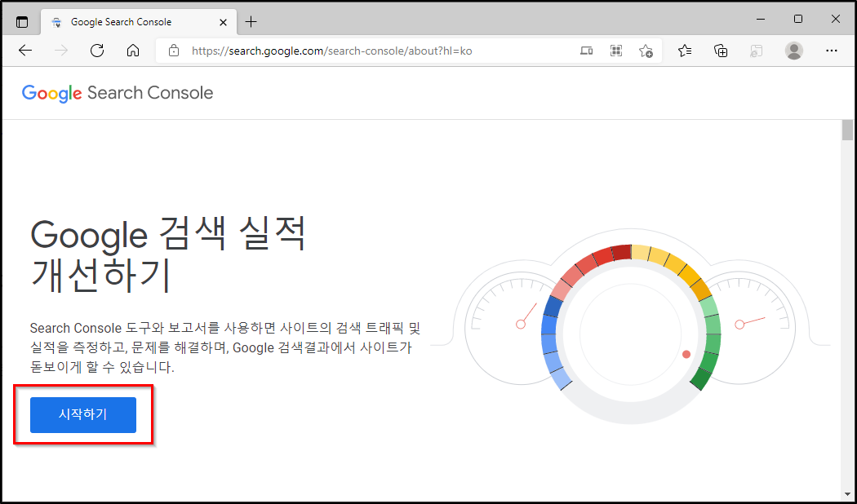Viewport: 857px width, 504px height.
Task: Click the greyed share page icon in toolbar
Action: point(757,51)
